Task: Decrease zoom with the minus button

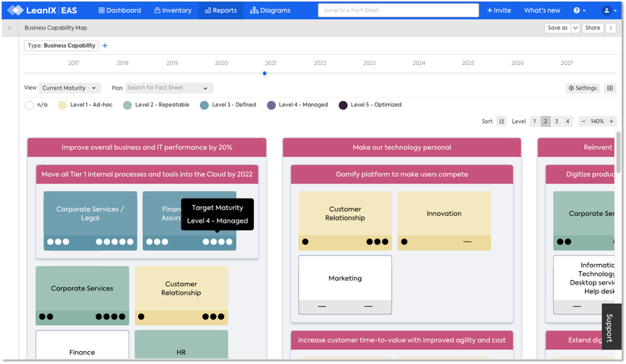Action: (583, 121)
